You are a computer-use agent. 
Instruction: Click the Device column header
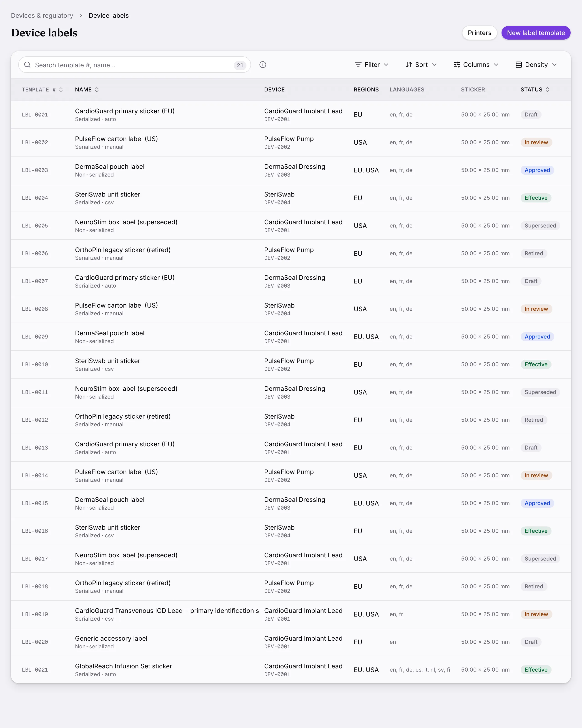[274, 89]
